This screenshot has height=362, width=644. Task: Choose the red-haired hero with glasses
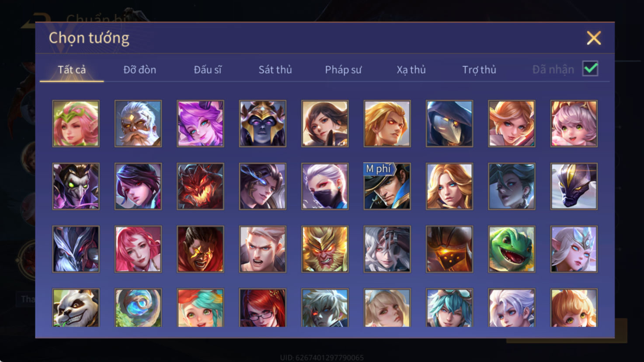coord(262,308)
